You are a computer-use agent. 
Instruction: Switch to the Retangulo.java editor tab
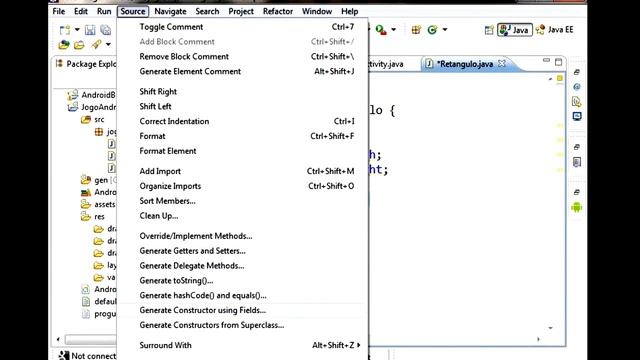point(465,64)
